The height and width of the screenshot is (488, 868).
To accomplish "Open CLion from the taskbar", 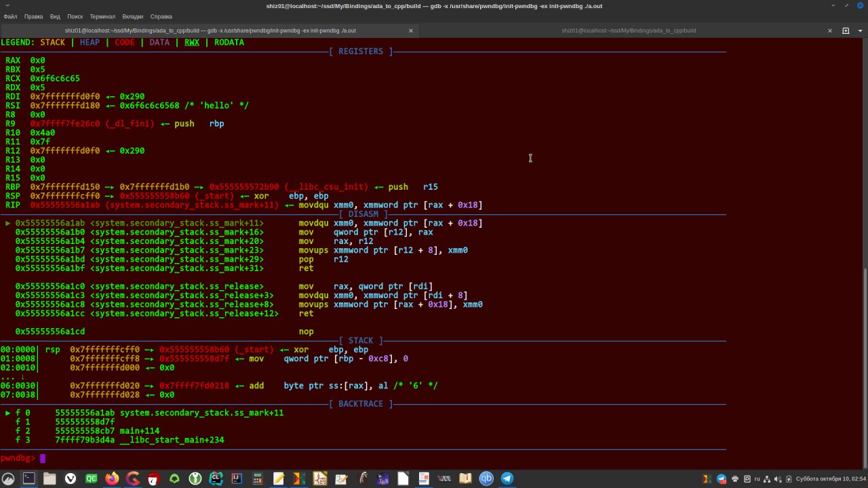I will 216,479.
